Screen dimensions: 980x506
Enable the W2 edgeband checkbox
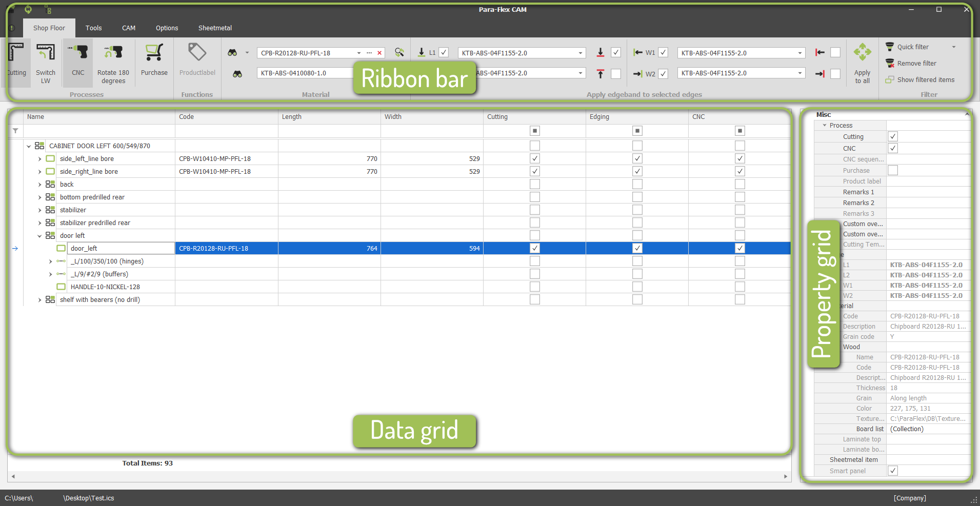pos(663,73)
